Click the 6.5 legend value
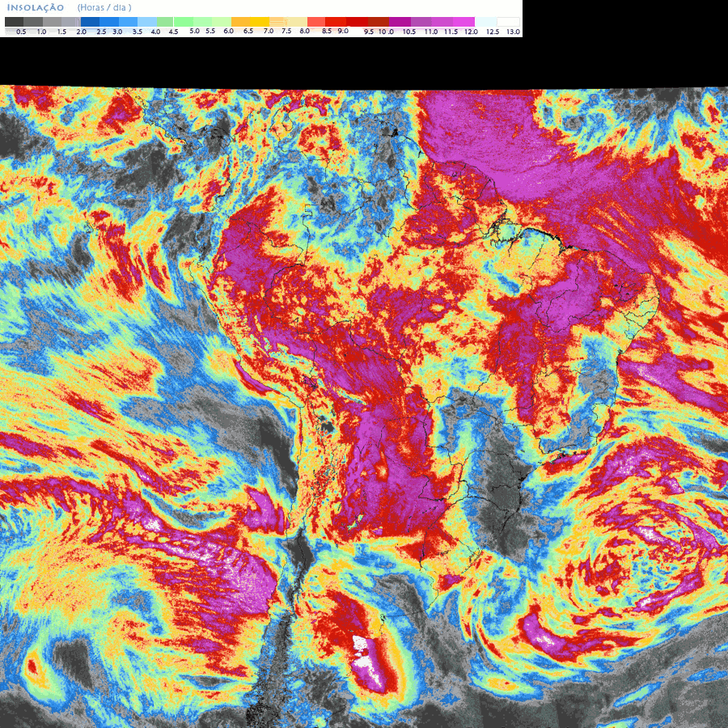 [248, 31]
